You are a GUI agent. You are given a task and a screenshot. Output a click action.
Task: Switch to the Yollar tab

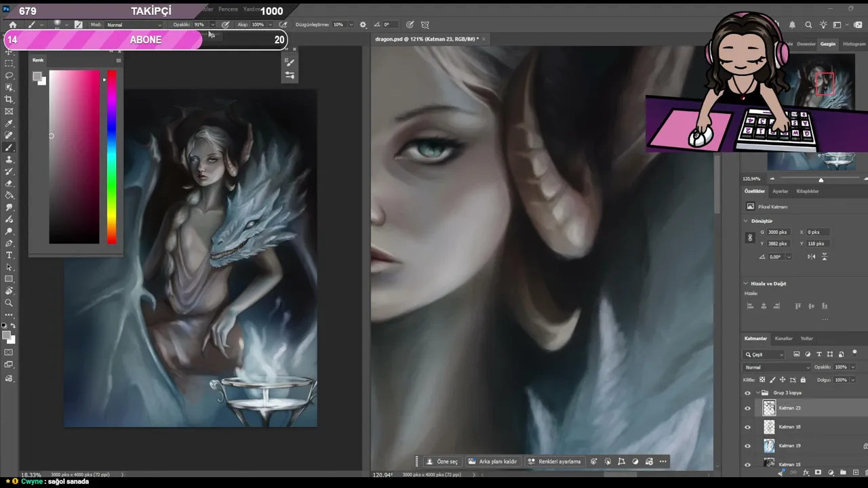807,338
